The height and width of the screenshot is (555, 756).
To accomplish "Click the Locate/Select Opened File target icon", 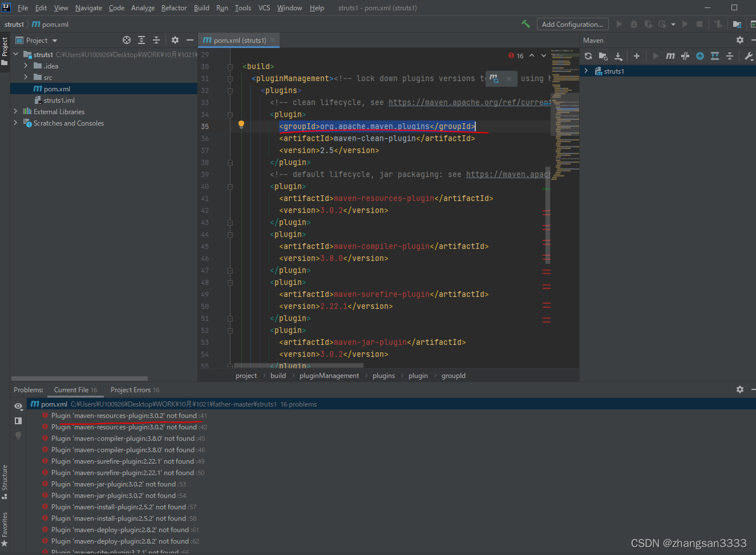I will point(127,40).
